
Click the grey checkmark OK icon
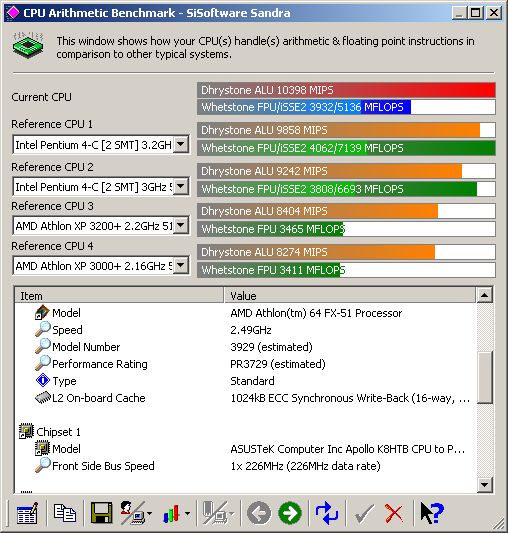tap(364, 514)
